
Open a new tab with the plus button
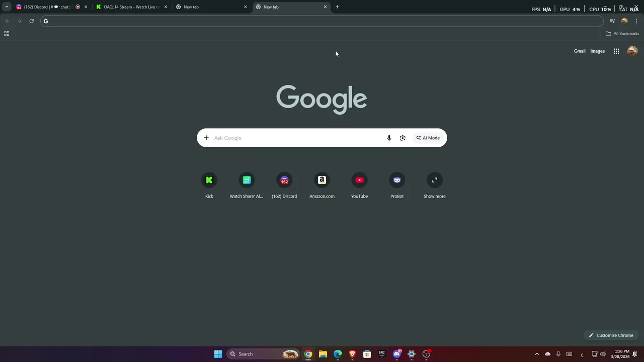[337, 7]
